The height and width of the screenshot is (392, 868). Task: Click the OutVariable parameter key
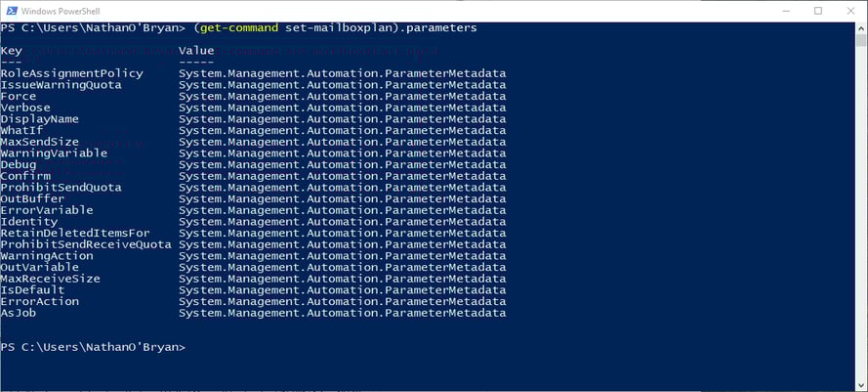pyautogui.click(x=40, y=267)
